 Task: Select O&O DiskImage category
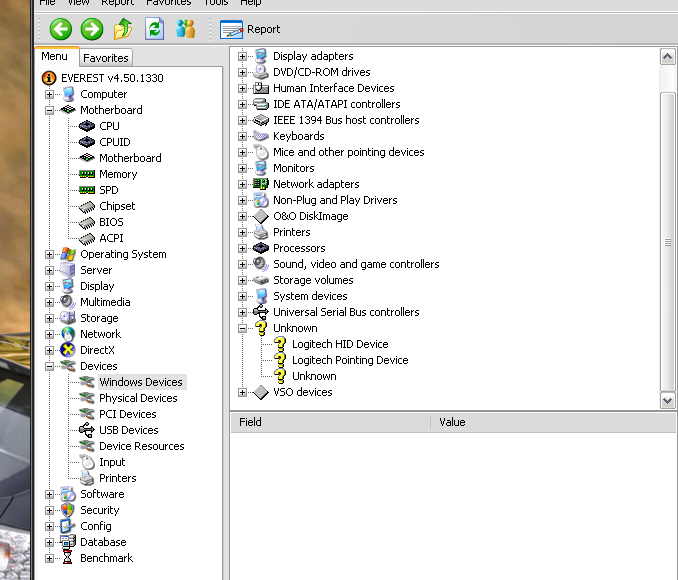coord(311,216)
